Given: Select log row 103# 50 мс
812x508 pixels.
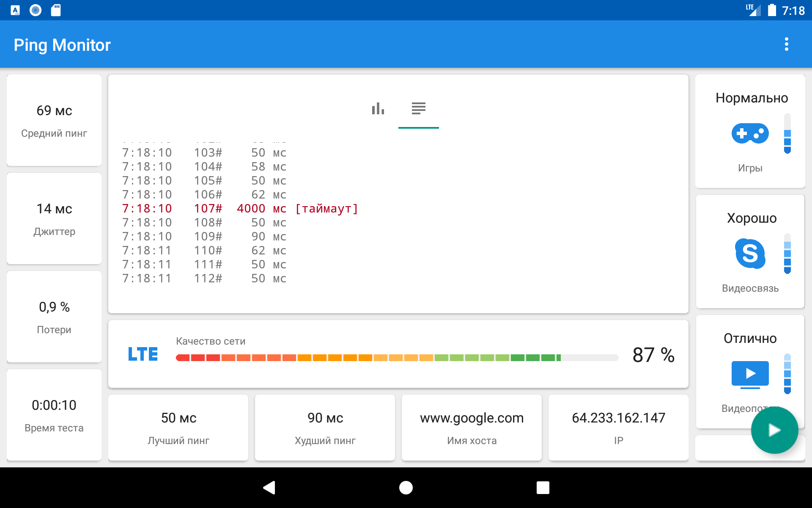Looking at the screenshot, I should click(204, 152).
